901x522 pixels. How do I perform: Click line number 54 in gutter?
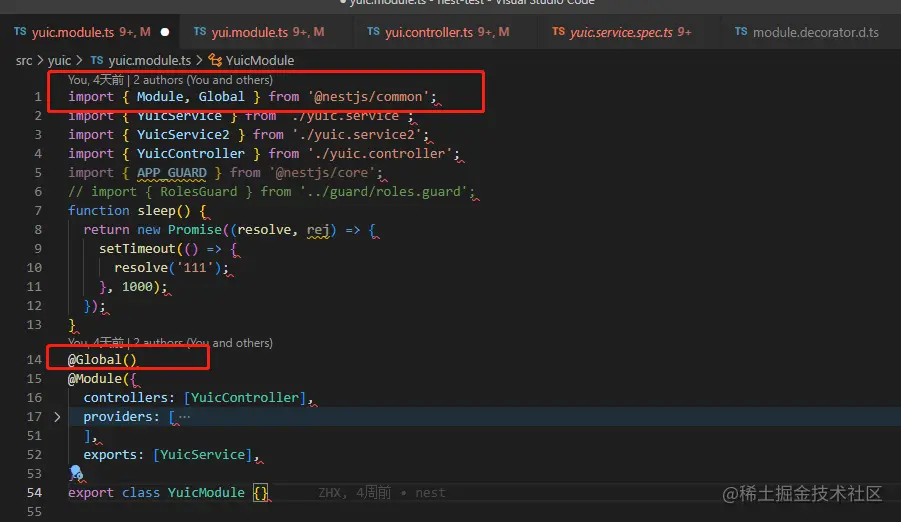click(x=34, y=493)
